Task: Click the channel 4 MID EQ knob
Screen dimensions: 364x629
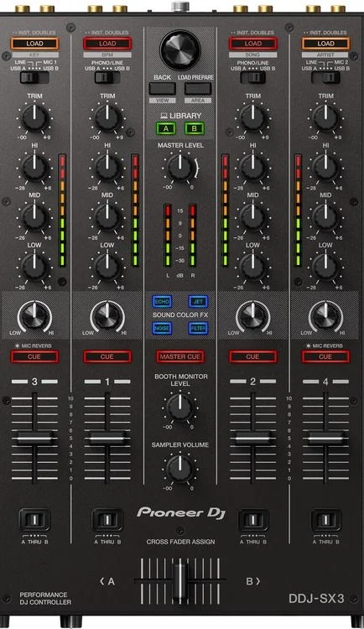Action: pyautogui.click(x=325, y=217)
